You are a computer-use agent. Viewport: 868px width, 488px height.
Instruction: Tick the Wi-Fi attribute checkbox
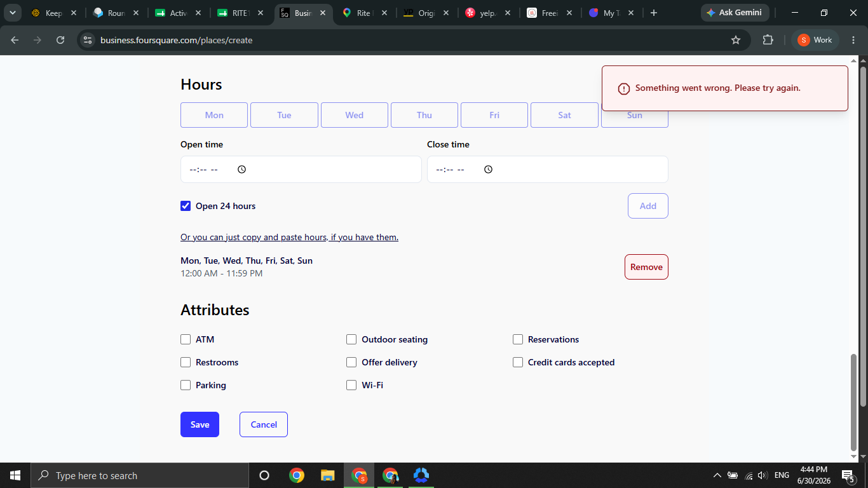pos(351,385)
